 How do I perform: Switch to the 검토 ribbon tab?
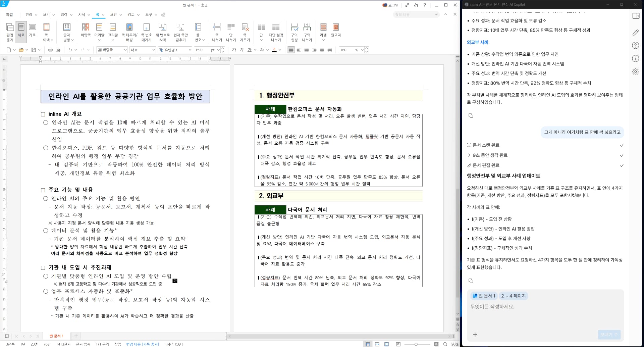coord(132,14)
